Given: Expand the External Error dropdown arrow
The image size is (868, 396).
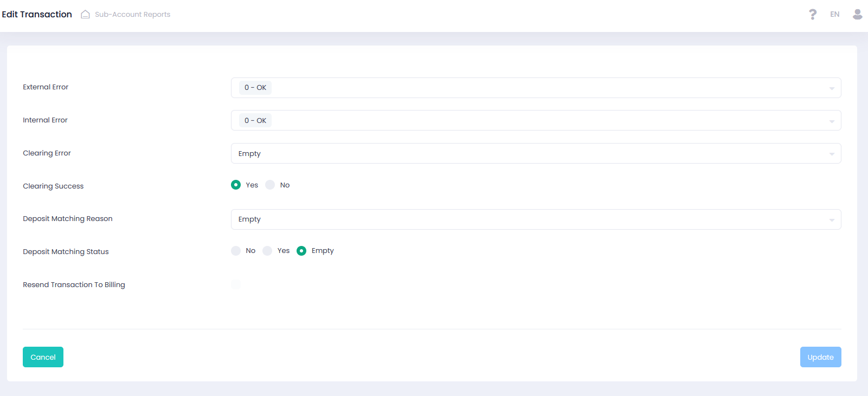Looking at the screenshot, I should click(x=831, y=88).
